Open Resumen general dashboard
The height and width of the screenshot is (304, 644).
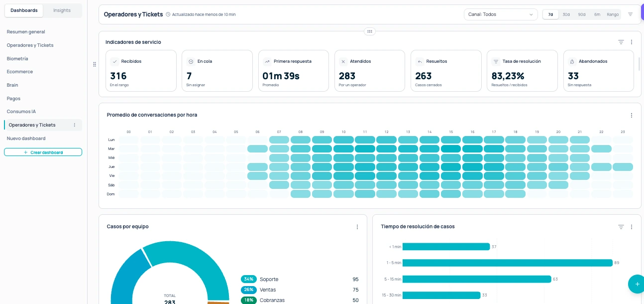[x=26, y=32]
